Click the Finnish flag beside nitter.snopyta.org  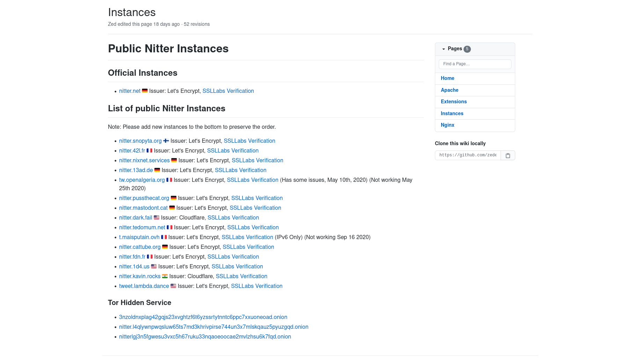tap(166, 141)
